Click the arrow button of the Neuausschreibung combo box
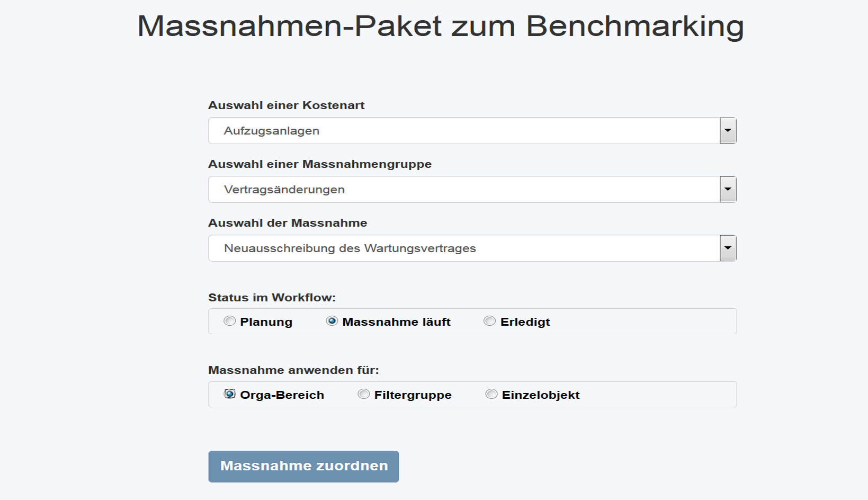868x500 pixels. pyautogui.click(x=728, y=248)
